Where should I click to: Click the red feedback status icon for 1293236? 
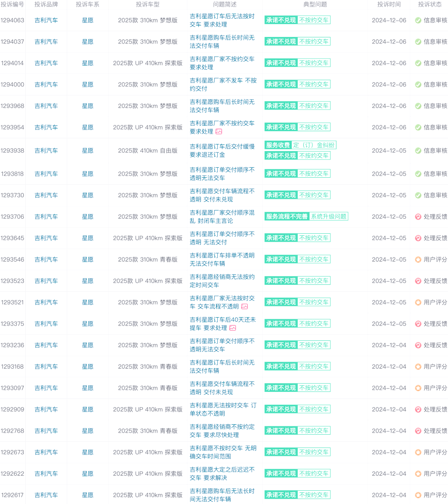point(418,345)
